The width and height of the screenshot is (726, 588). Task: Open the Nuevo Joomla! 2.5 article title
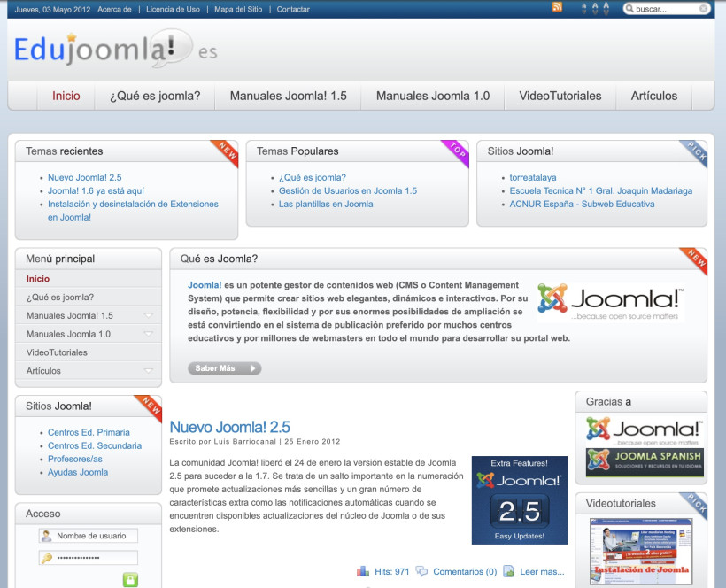point(229,427)
